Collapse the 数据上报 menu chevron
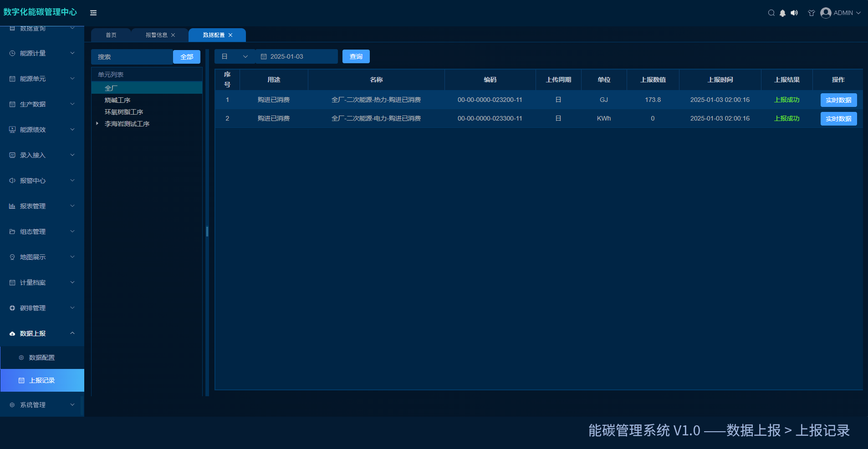This screenshot has height=449, width=868. click(72, 333)
